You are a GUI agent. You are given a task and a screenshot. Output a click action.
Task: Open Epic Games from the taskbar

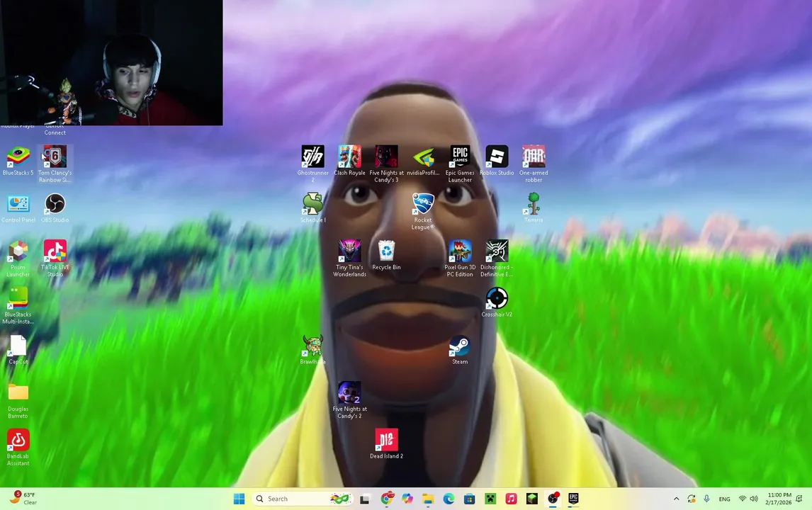[x=573, y=499]
